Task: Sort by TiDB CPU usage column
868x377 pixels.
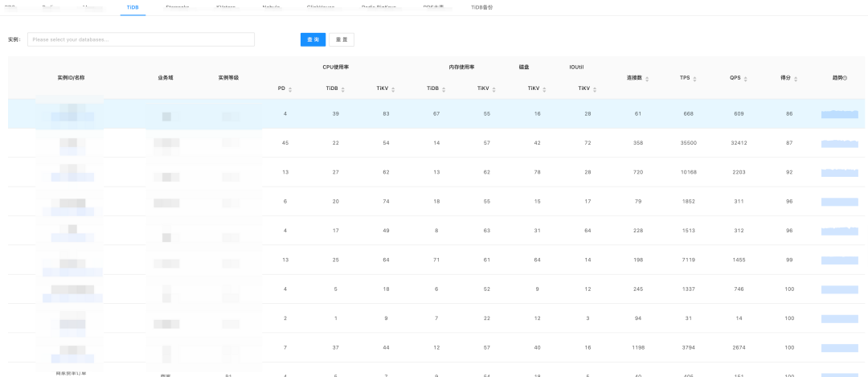Action: point(342,89)
